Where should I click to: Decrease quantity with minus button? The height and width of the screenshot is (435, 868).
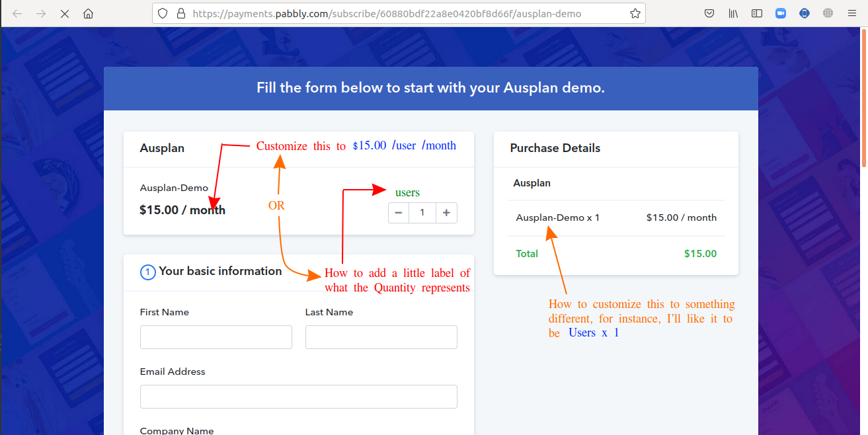point(399,213)
